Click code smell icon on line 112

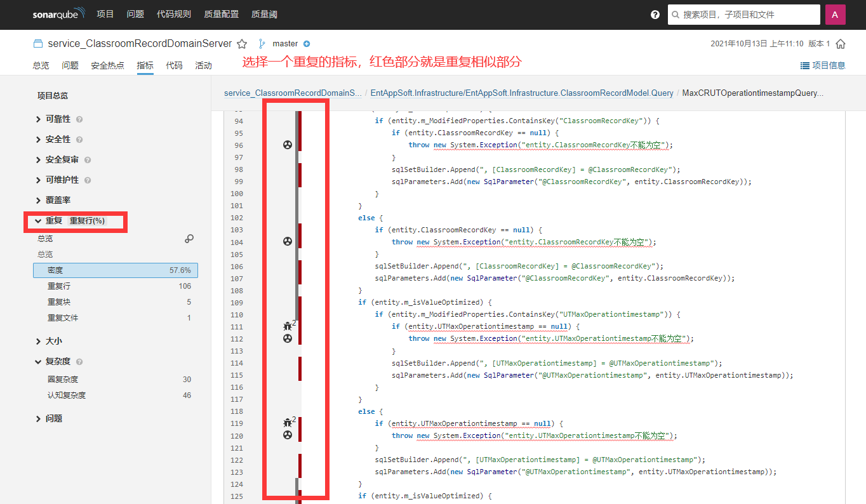point(288,338)
